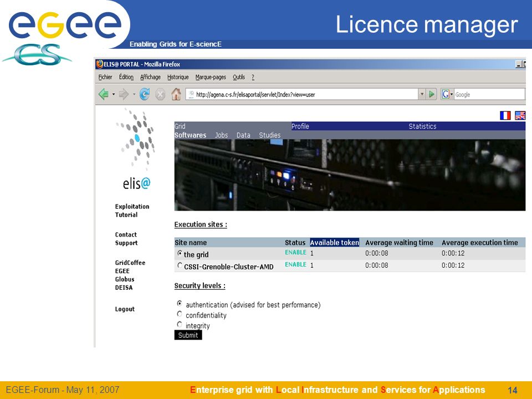
Task: Open the Tutorial link in sidebar
Action: [x=126, y=215]
